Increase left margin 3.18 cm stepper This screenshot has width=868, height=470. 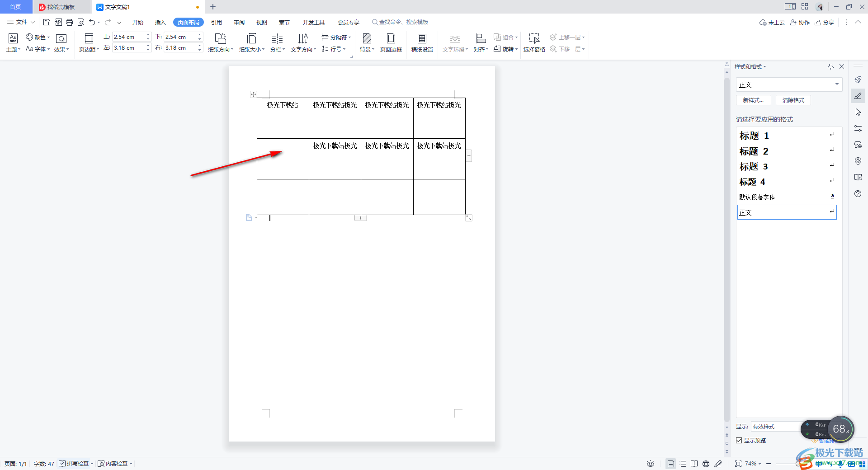[x=148, y=46]
